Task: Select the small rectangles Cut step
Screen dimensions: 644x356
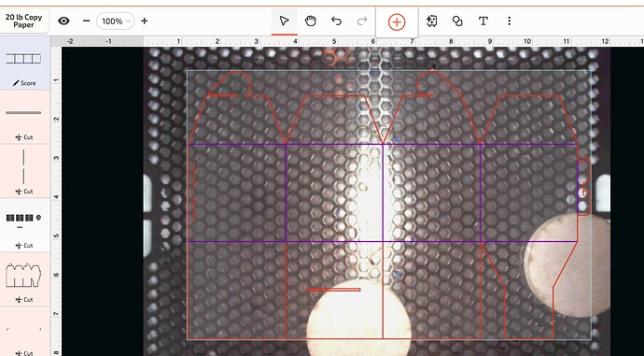Action: coord(25,225)
